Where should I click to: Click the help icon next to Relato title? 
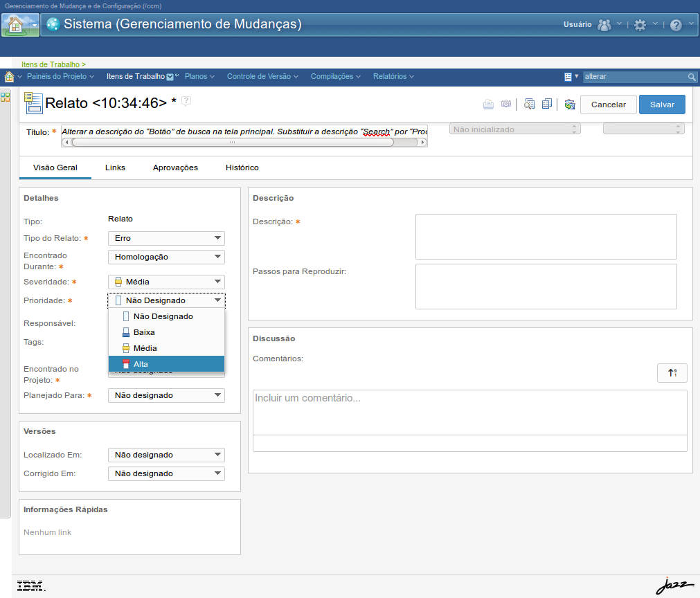187,101
